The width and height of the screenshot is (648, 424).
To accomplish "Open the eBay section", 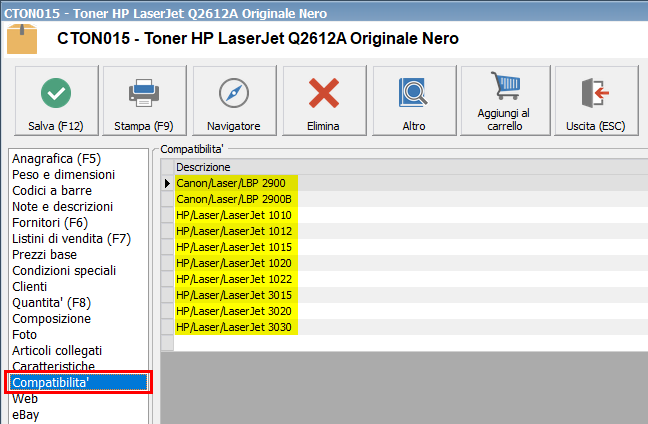I will 26,414.
